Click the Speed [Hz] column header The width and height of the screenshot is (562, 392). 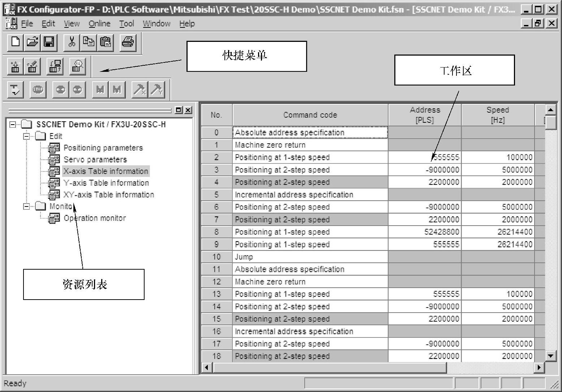pos(498,115)
